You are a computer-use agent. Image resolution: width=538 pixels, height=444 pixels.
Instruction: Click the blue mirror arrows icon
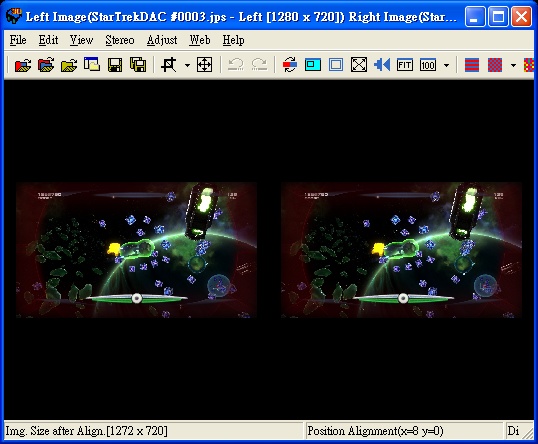point(382,65)
